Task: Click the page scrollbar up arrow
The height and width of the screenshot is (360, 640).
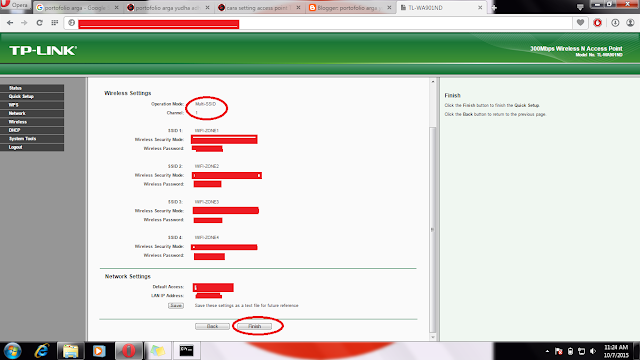Action: (x=433, y=82)
